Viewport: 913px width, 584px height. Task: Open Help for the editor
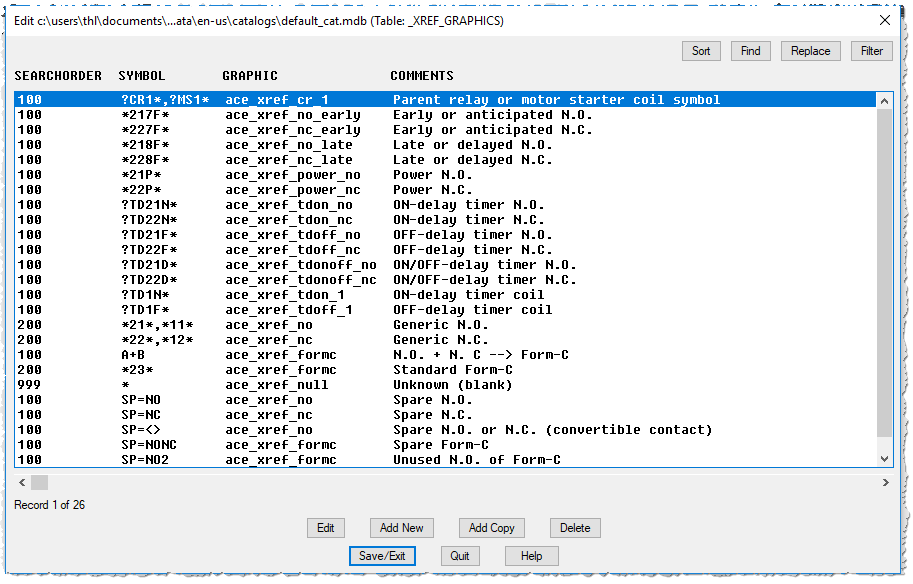(x=532, y=556)
